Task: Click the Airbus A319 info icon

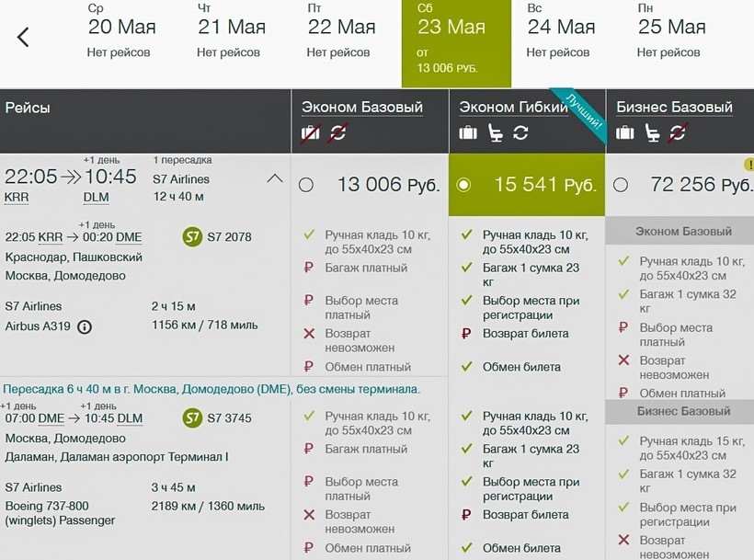Action: pos(85,326)
